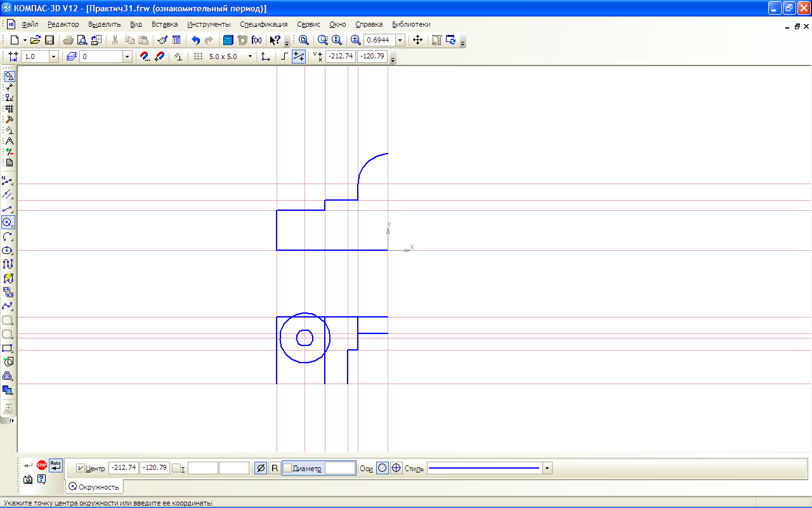Save the current document
The height and width of the screenshot is (508, 812).
(49, 40)
